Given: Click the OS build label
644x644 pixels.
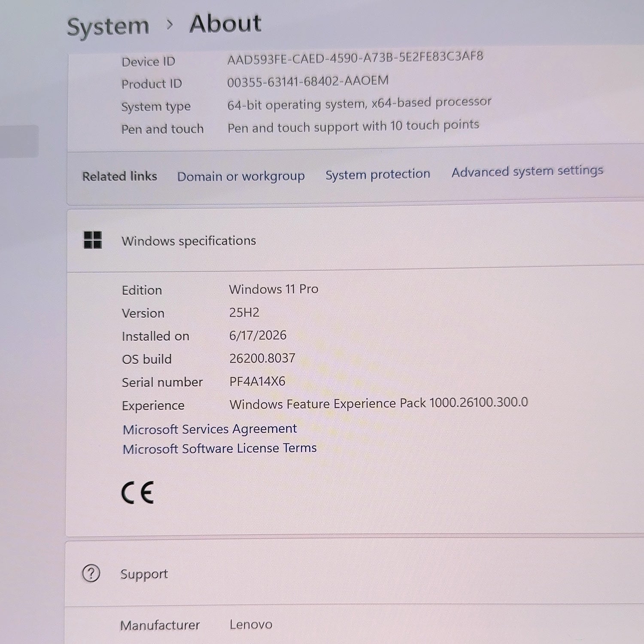Looking at the screenshot, I should coord(147,359).
